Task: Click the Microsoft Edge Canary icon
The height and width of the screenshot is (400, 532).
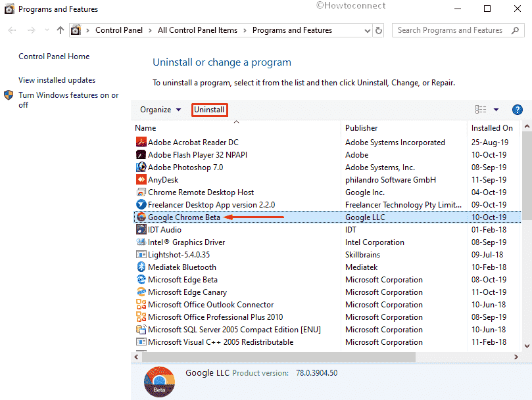Action: [x=141, y=292]
